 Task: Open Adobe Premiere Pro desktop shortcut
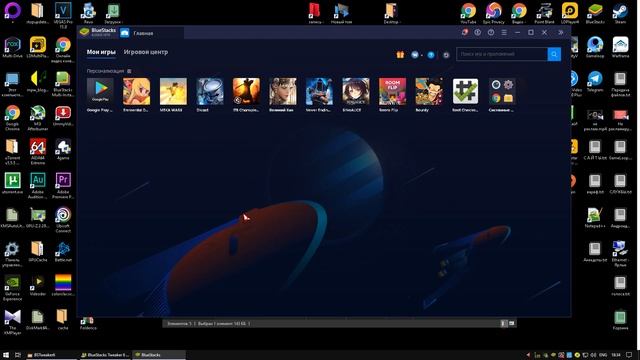pos(63,185)
